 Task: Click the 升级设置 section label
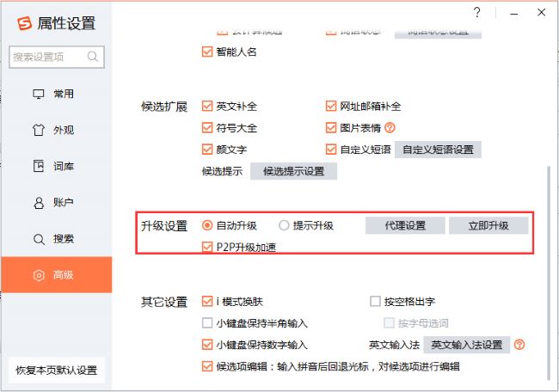tap(164, 226)
